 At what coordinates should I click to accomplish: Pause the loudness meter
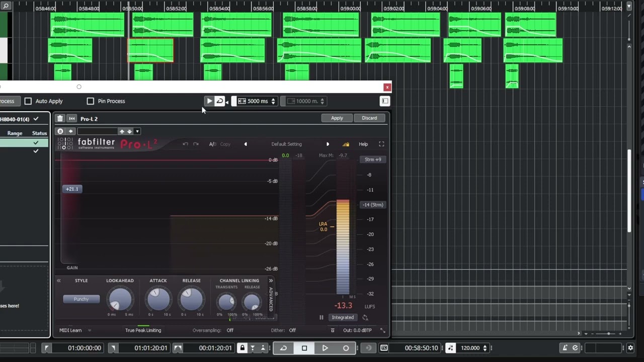[321, 317]
